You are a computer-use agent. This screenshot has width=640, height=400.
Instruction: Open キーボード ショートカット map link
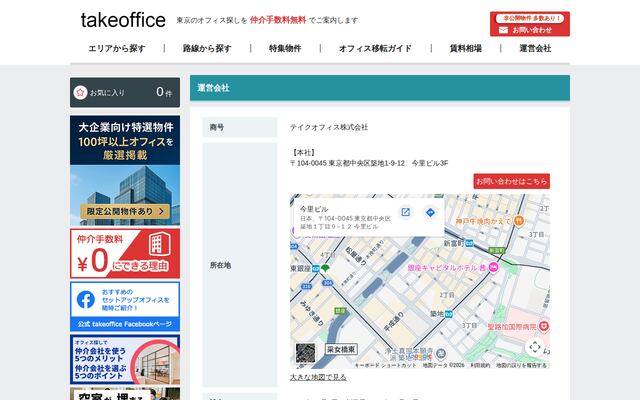tap(385, 365)
